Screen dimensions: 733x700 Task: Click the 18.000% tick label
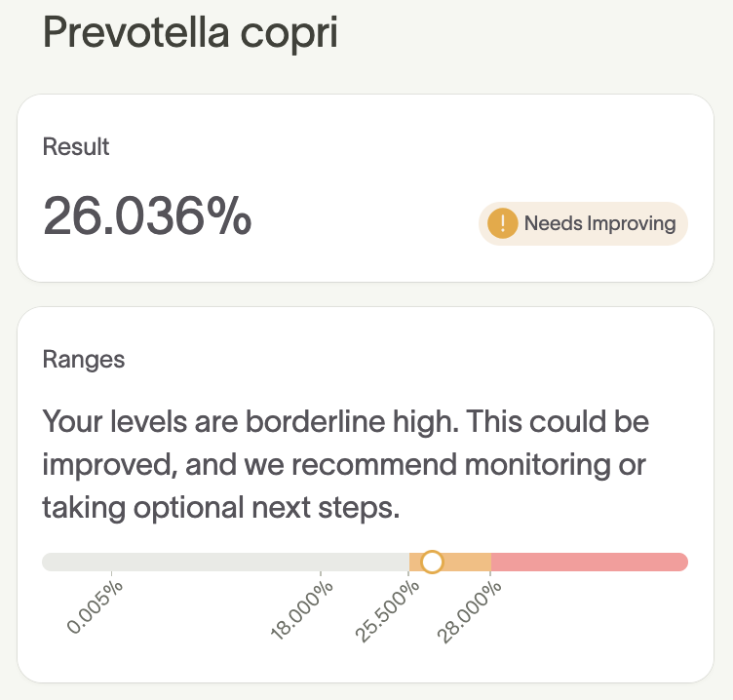coord(302,609)
